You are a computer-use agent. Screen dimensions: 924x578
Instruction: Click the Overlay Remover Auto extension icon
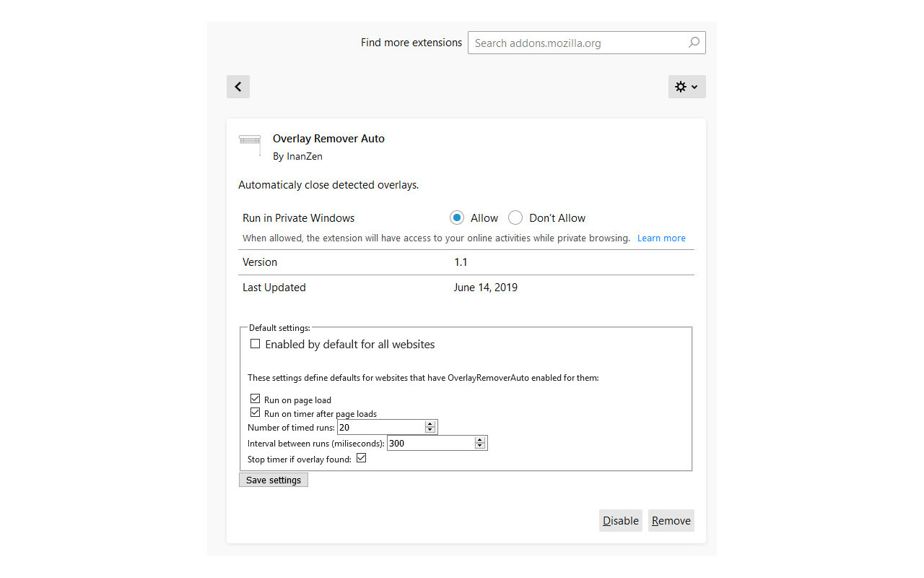click(250, 144)
